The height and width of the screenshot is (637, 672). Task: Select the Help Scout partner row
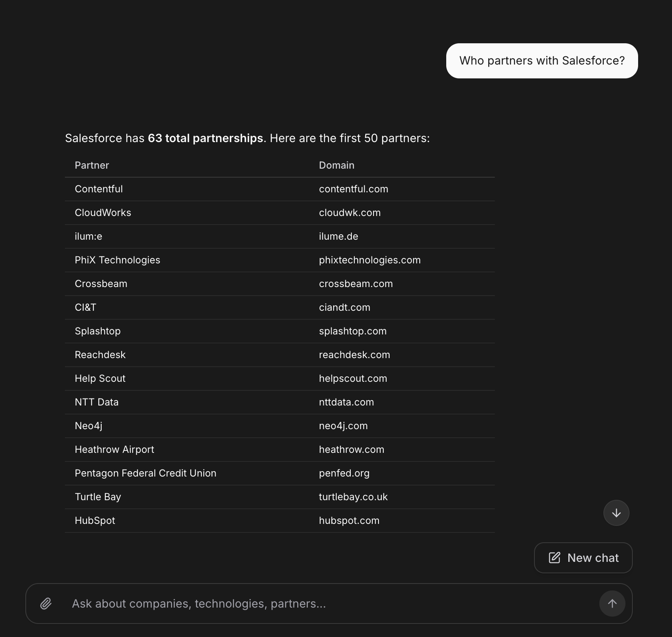(x=100, y=379)
